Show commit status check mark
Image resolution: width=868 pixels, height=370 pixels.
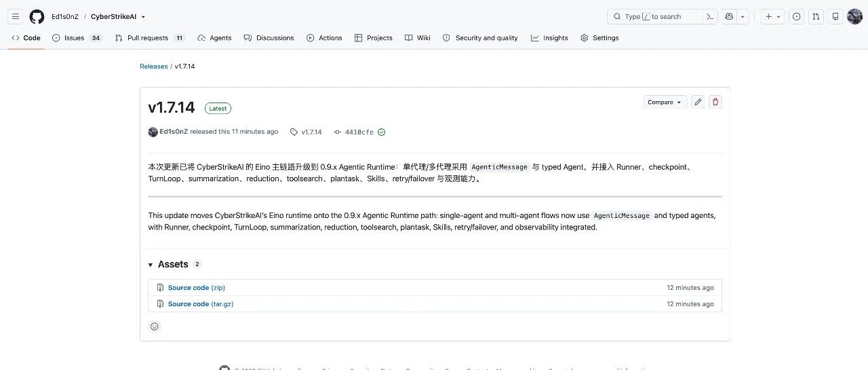point(381,132)
